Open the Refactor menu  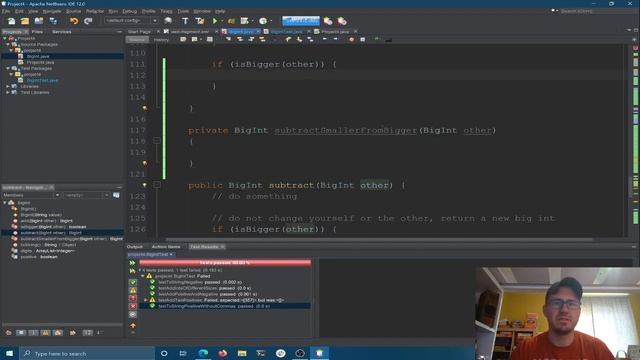coord(95,11)
